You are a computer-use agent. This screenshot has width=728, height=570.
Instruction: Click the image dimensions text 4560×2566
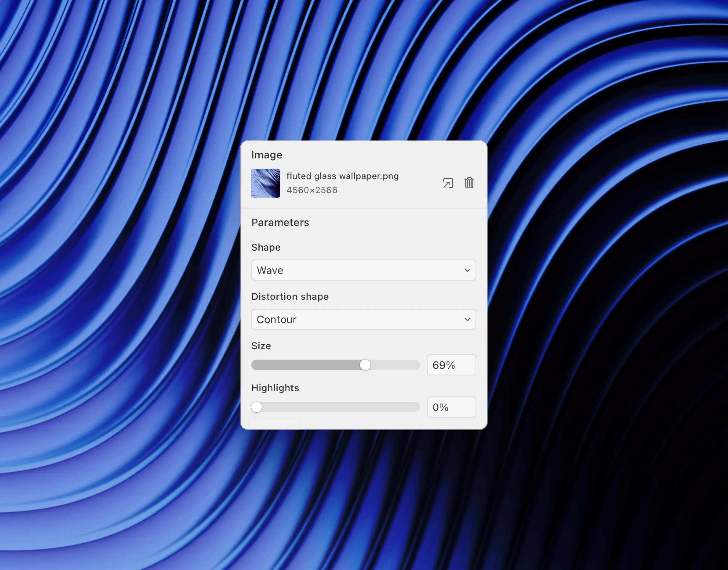click(312, 190)
